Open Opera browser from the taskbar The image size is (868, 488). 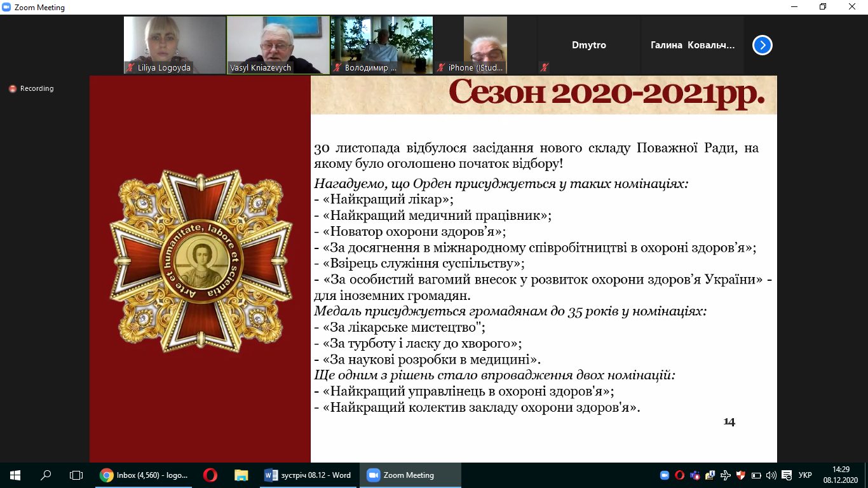(210, 475)
